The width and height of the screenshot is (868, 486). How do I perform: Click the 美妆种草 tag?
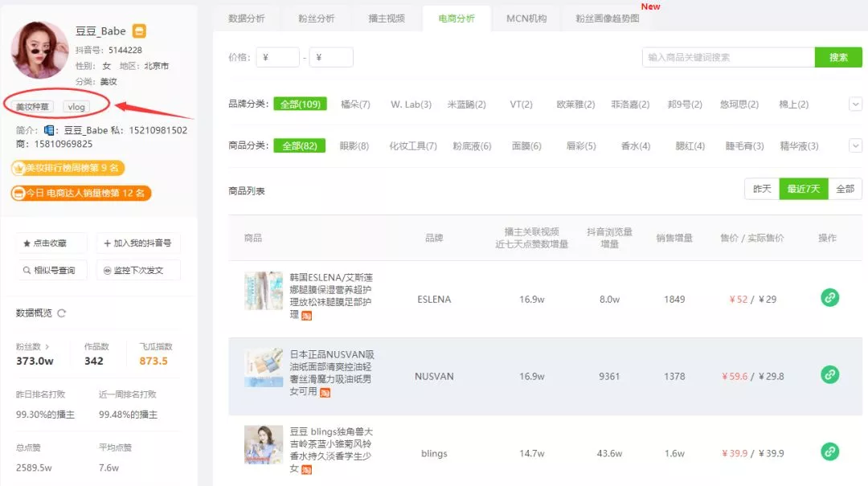tap(32, 107)
